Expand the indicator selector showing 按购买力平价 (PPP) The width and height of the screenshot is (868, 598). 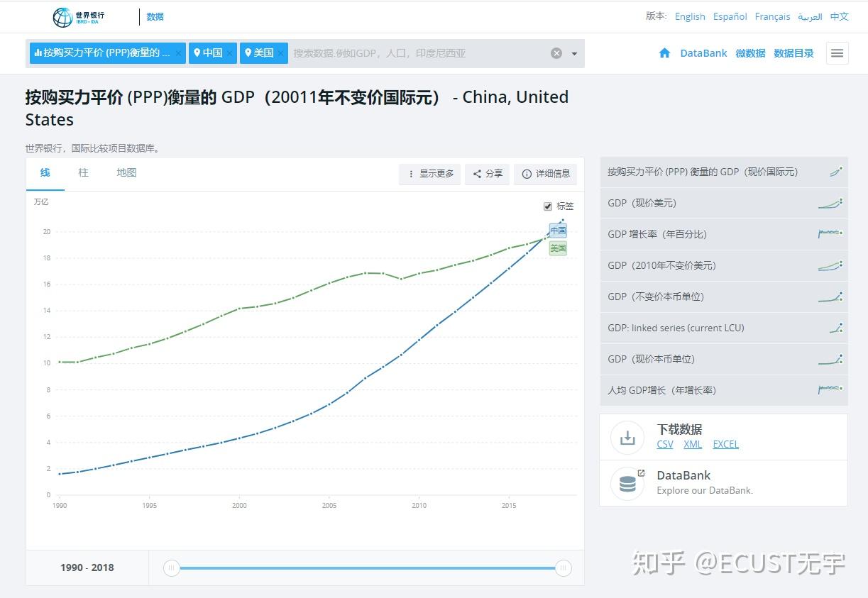tap(106, 52)
